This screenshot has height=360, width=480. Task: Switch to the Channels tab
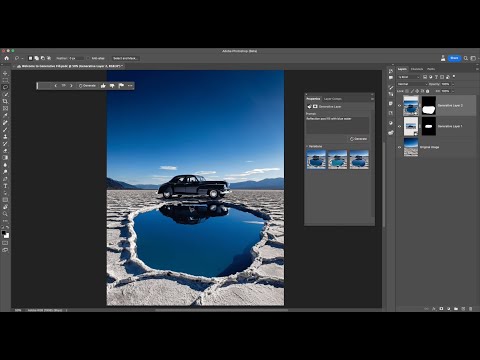[417, 69]
